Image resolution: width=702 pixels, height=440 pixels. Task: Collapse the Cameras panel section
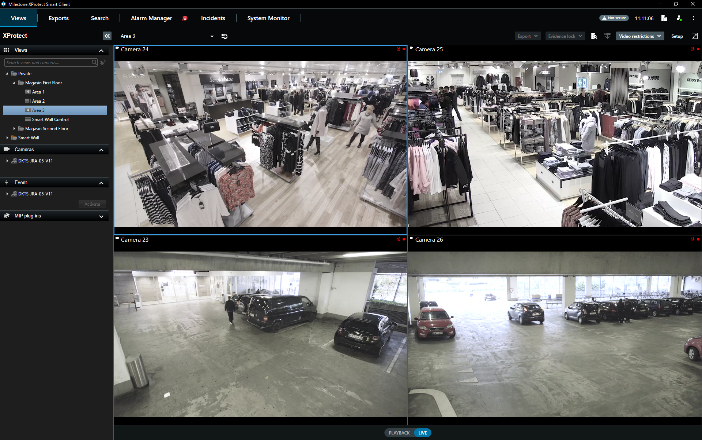tap(102, 149)
